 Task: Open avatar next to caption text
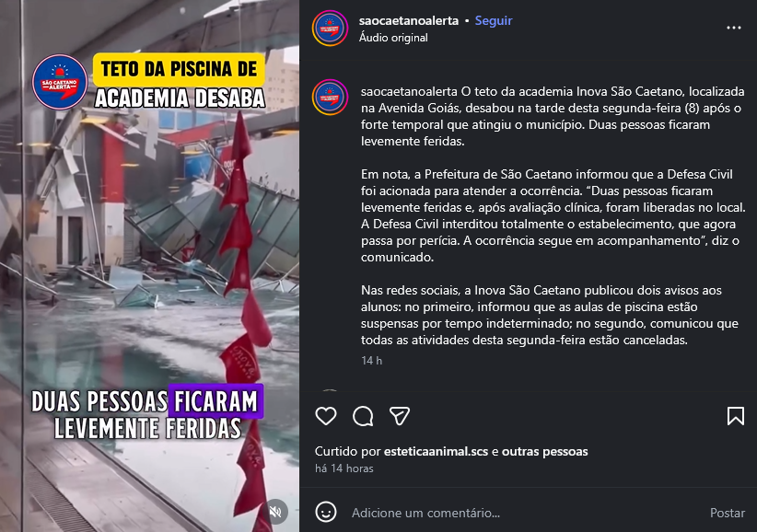pos(331,97)
